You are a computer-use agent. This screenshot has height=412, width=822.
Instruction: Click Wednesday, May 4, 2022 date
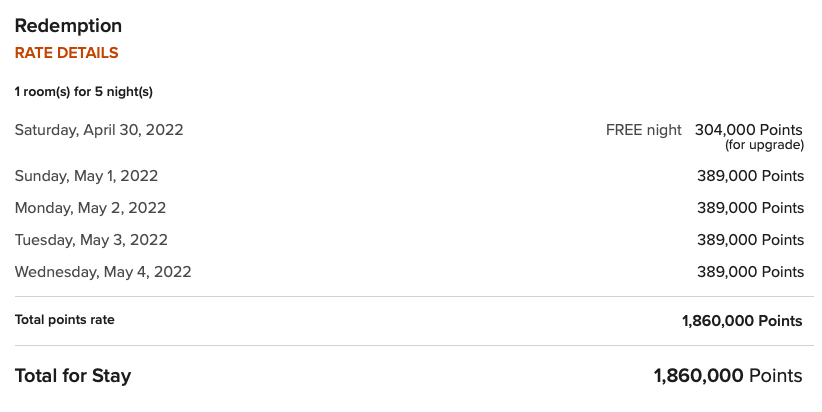click(103, 272)
